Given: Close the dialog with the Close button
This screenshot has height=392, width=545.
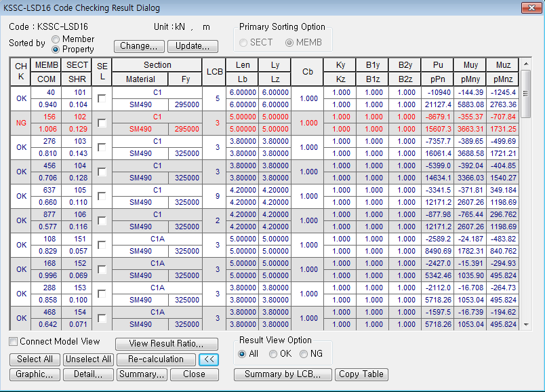Looking at the screenshot, I should pyautogui.click(x=195, y=374).
